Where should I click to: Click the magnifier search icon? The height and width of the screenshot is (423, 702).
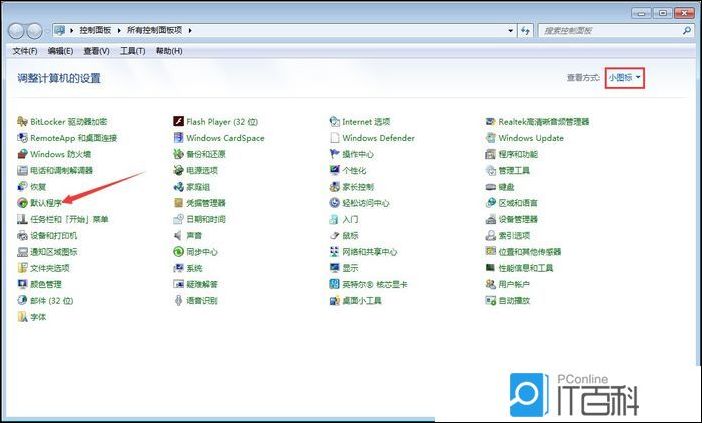687,30
